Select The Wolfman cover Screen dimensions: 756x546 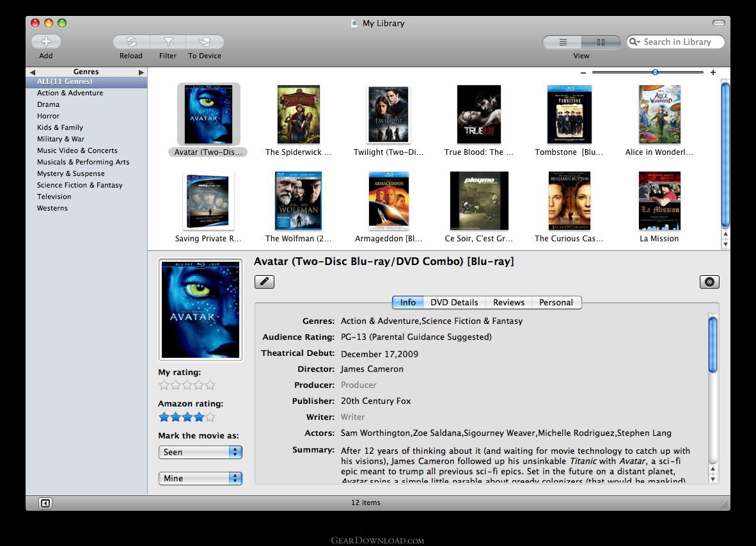[299, 200]
